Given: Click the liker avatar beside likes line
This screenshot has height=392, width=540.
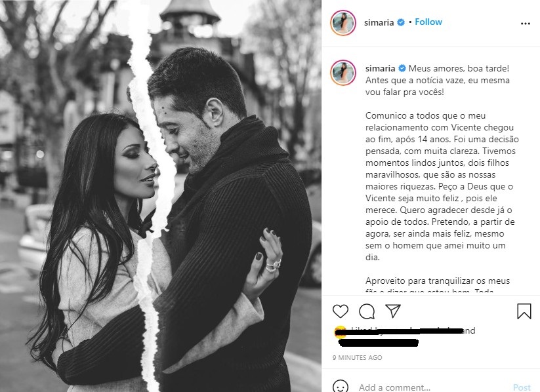Looking at the screenshot, I should point(341,331).
